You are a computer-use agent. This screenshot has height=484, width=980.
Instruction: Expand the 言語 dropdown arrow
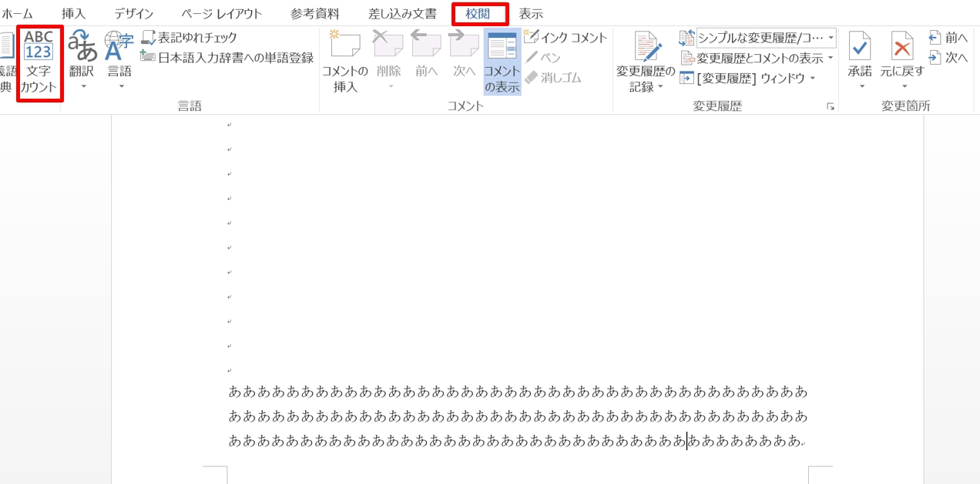pyautogui.click(x=120, y=86)
